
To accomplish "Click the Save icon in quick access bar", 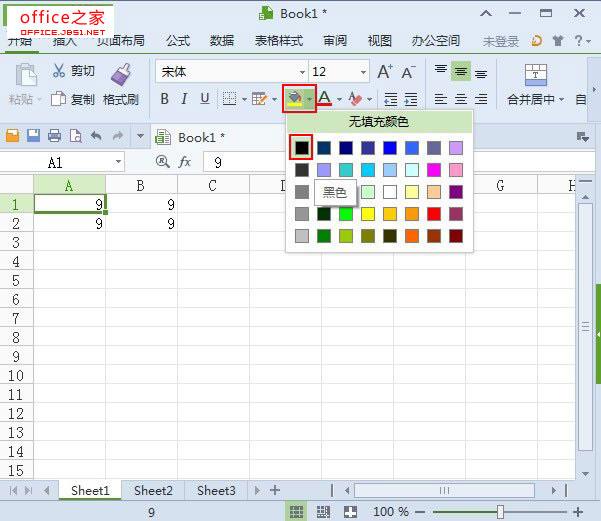I will pyautogui.click(x=33, y=136).
